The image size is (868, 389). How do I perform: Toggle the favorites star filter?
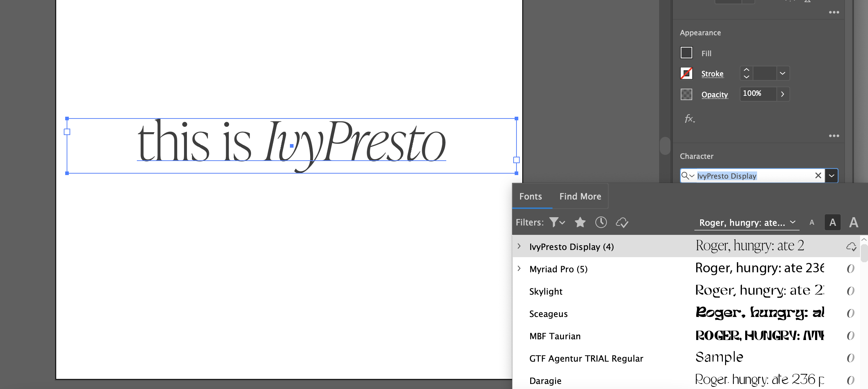(580, 222)
